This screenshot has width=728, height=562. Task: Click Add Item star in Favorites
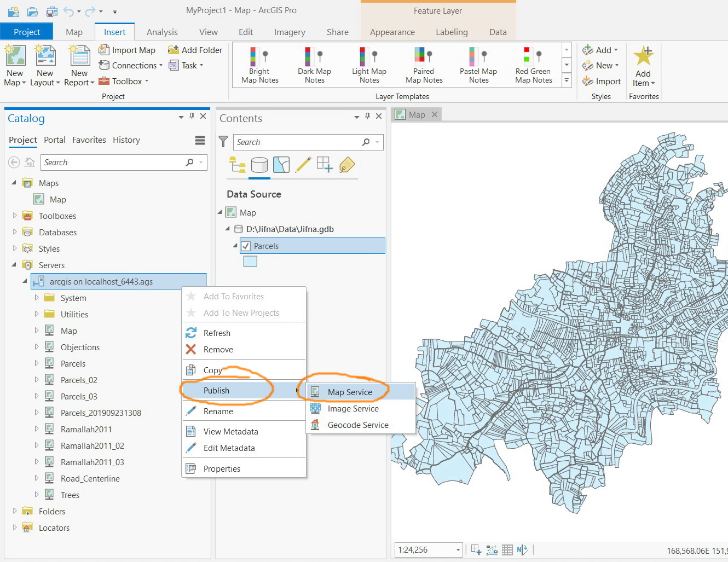pos(643,57)
